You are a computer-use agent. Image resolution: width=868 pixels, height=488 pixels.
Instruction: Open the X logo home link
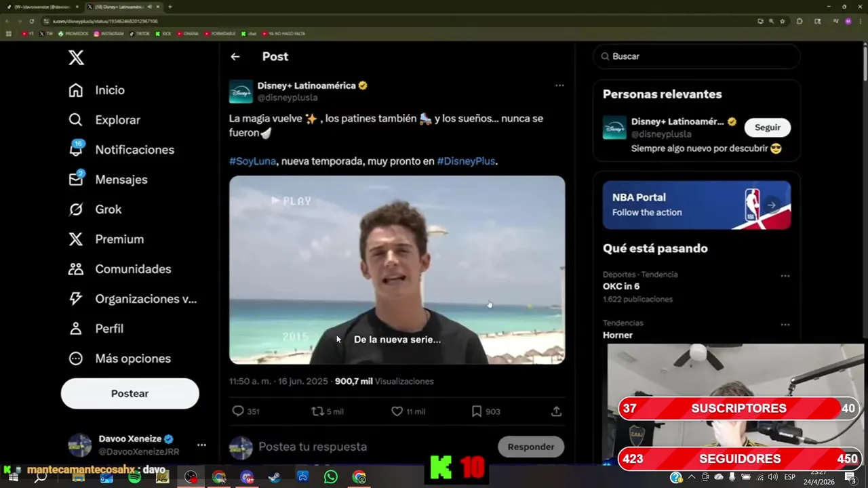[x=76, y=58]
